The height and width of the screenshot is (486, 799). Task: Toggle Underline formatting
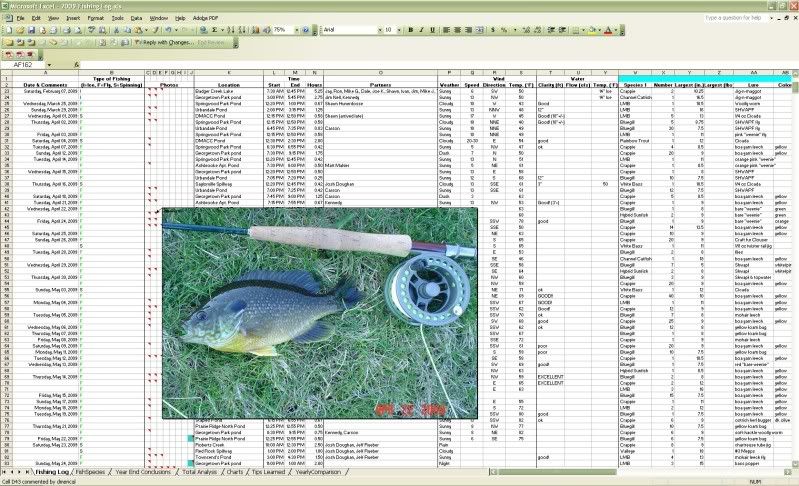[x=432, y=30]
